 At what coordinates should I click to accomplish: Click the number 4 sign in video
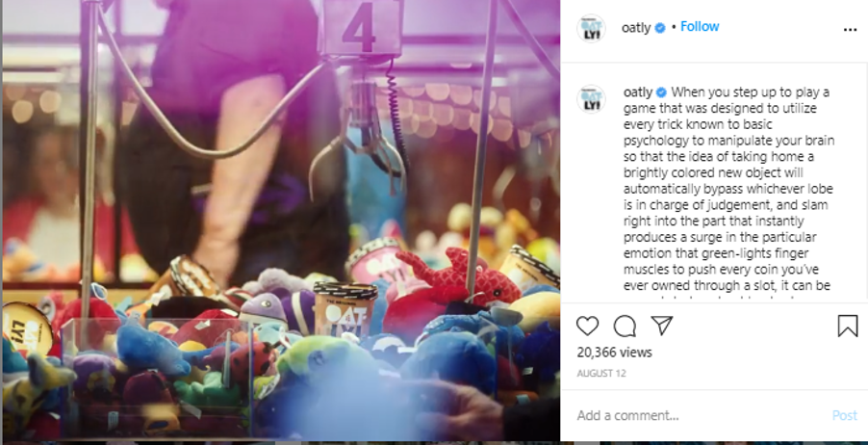point(362,28)
